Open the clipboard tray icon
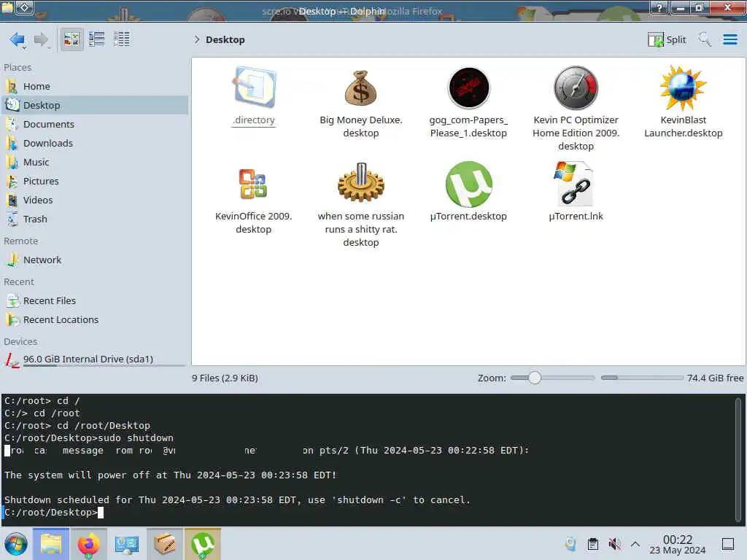Image resolution: width=747 pixels, height=560 pixels. (x=593, y=544)
